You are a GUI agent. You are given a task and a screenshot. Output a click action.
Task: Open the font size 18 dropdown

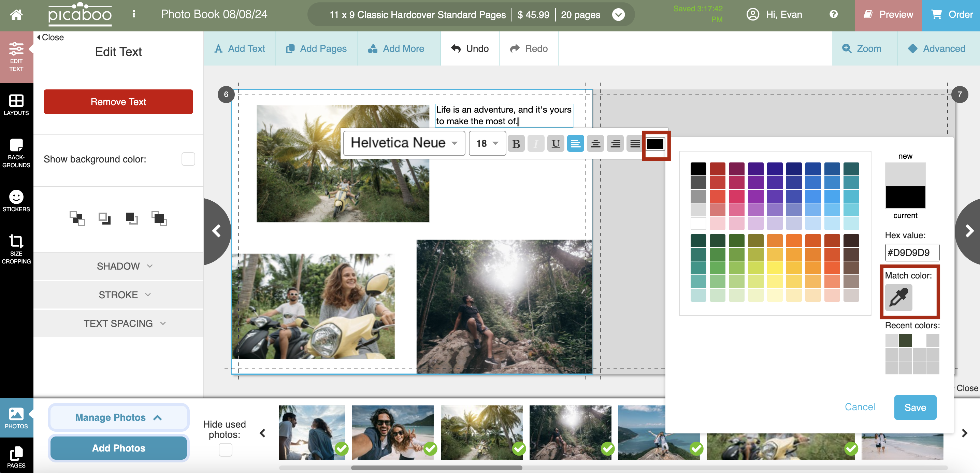[487, 143]
